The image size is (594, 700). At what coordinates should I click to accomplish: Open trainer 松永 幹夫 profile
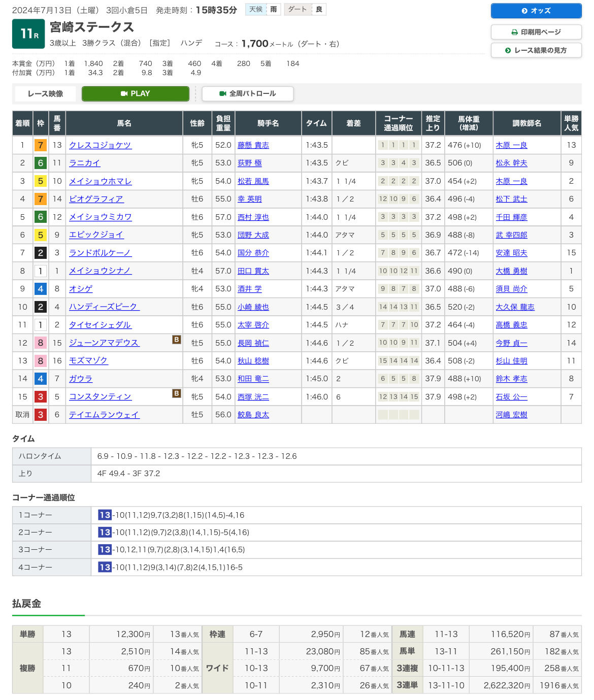(x=511, y=163)
